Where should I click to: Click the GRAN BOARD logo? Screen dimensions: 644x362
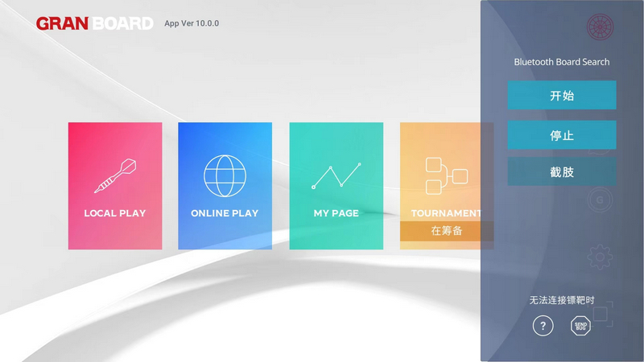click(95, 23)
